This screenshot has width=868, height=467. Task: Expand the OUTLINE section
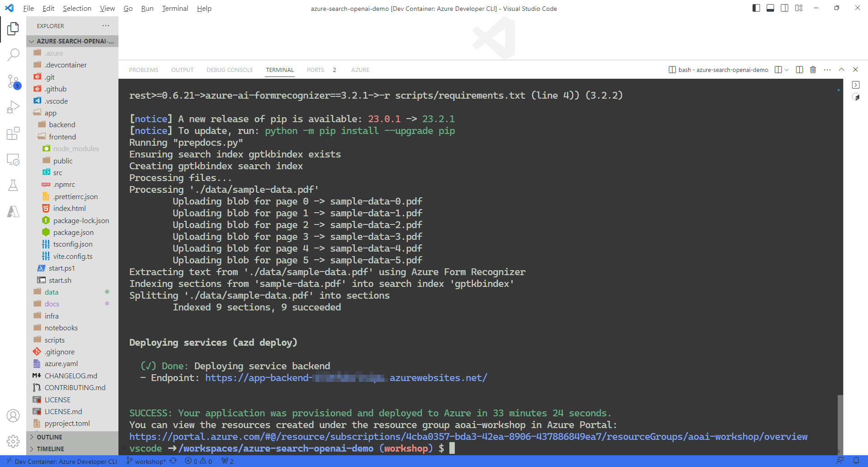(49, 437)
